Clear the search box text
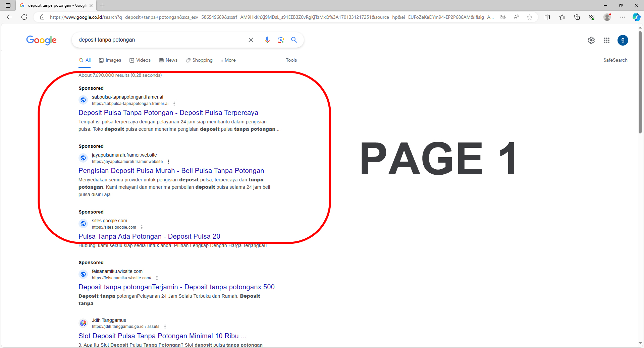644x348 pixels. point(251,40)
